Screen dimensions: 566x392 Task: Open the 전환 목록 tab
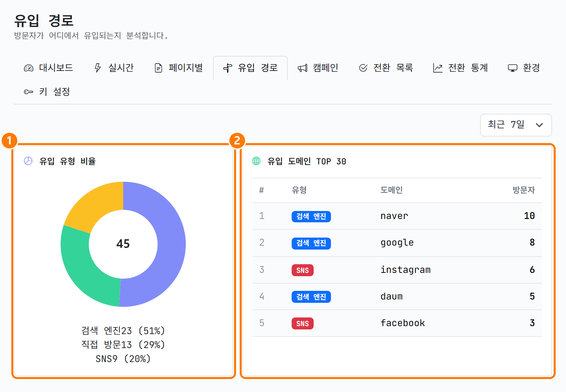coord(386,68)
